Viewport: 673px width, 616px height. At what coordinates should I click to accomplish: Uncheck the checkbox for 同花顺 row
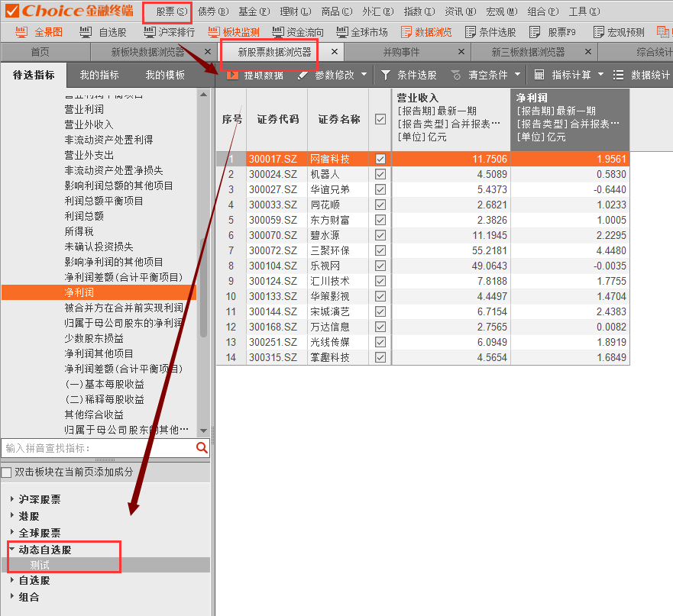tap(380, 205)
